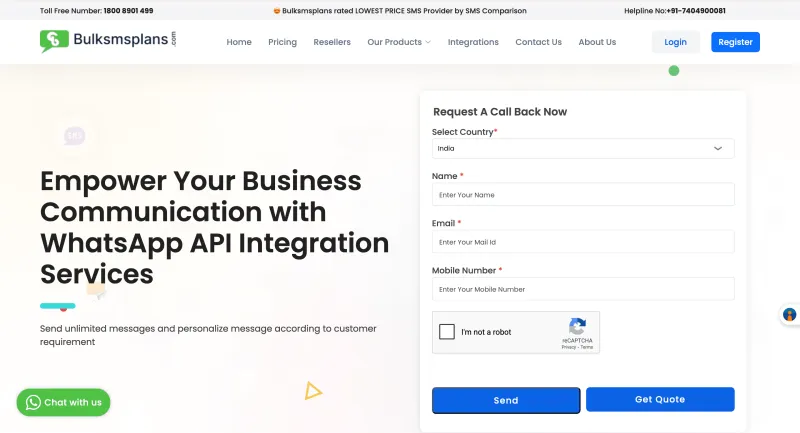Focus the Enter Your Name field

[x=583, y=194]
